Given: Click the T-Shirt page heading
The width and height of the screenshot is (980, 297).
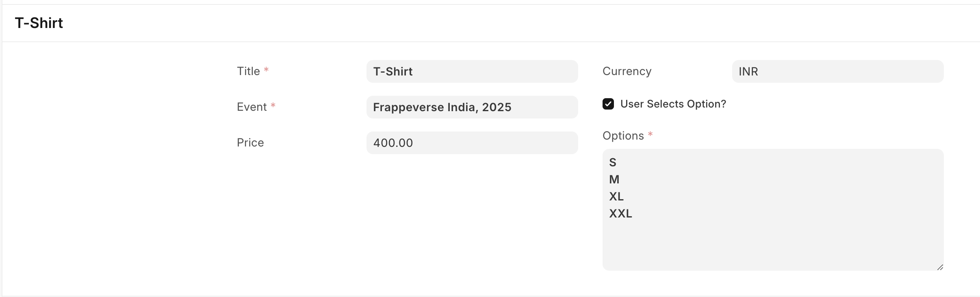Looking at the screenshot, I should click(x=39, y=23).
